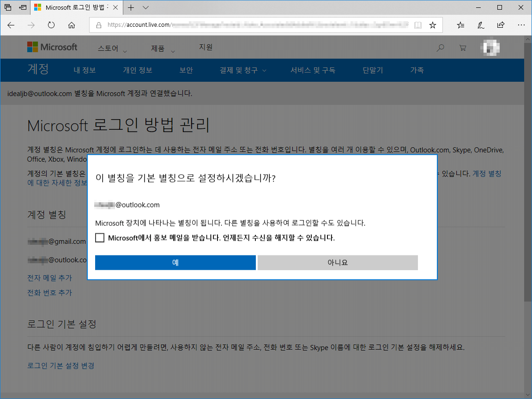Switch to the 내 정보 tab
This screenshot has width=532, height=399.
point(85,70)
